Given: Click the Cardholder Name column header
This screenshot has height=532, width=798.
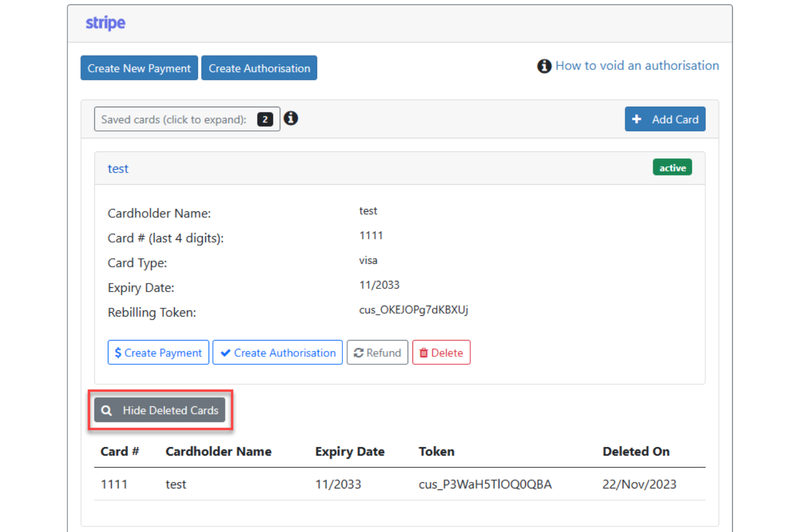Looking at the screenshot, I should [x=218, y=452].
